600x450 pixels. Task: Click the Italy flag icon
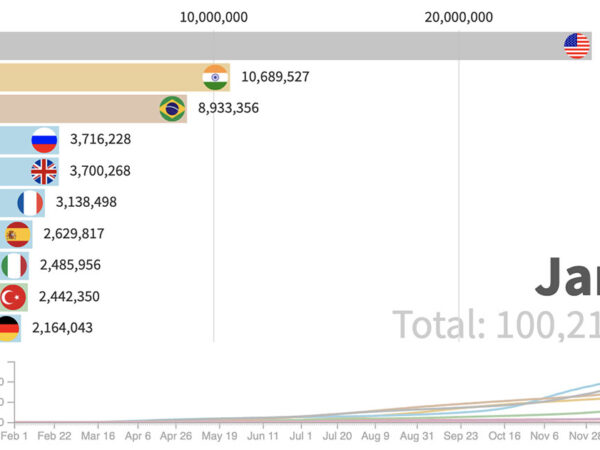15,265
